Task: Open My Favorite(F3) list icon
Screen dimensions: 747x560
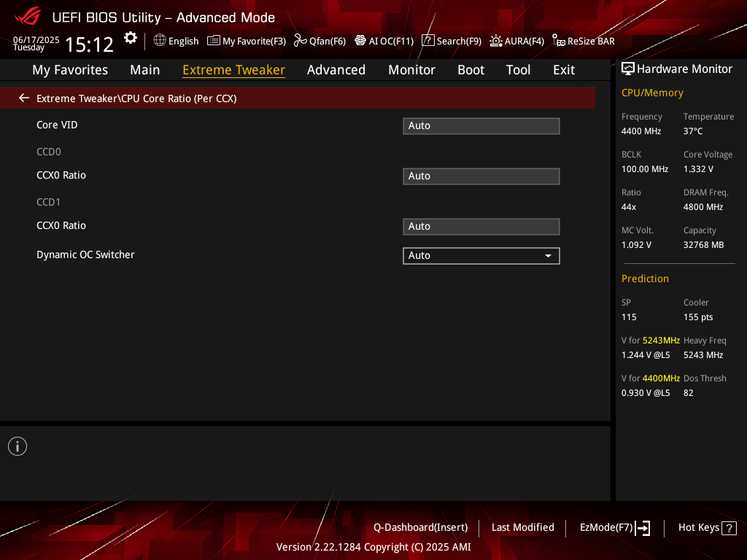Action: [214, 41]
